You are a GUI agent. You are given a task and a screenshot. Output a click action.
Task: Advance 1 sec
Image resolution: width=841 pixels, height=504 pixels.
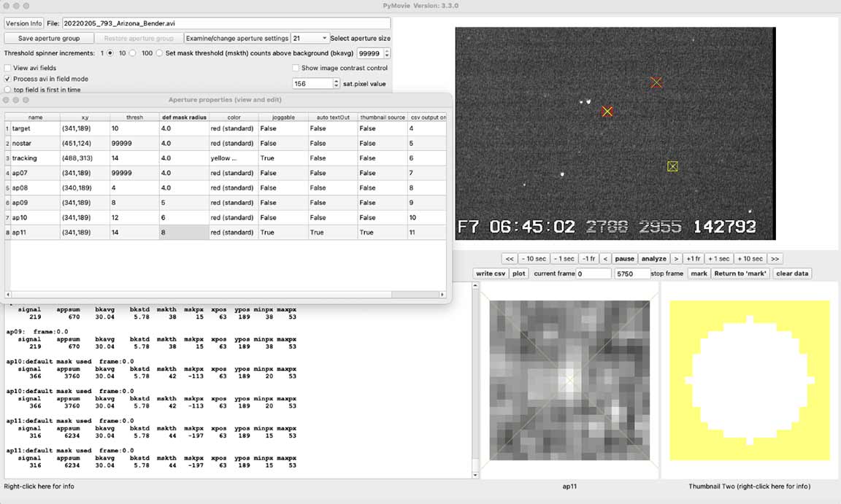tap(718, 259)
